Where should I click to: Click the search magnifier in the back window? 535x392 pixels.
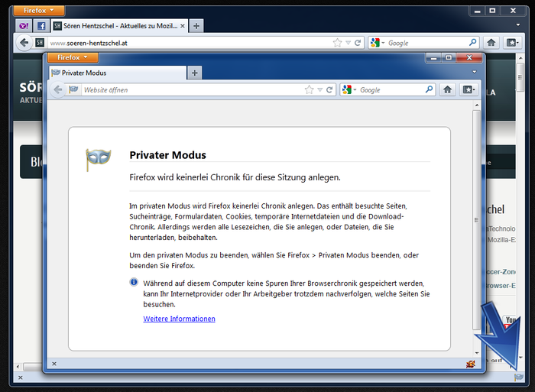pos(472,42)
